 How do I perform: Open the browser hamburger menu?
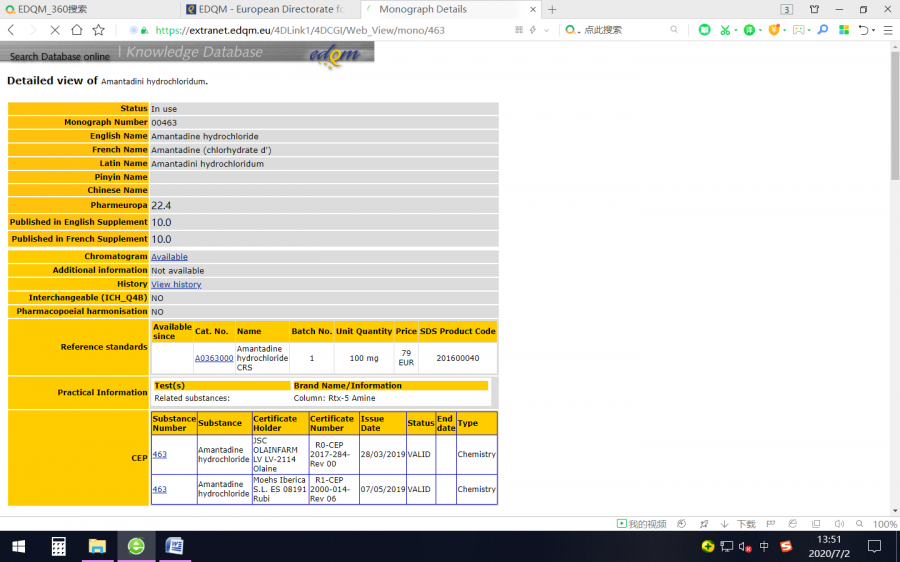(886, 30)
